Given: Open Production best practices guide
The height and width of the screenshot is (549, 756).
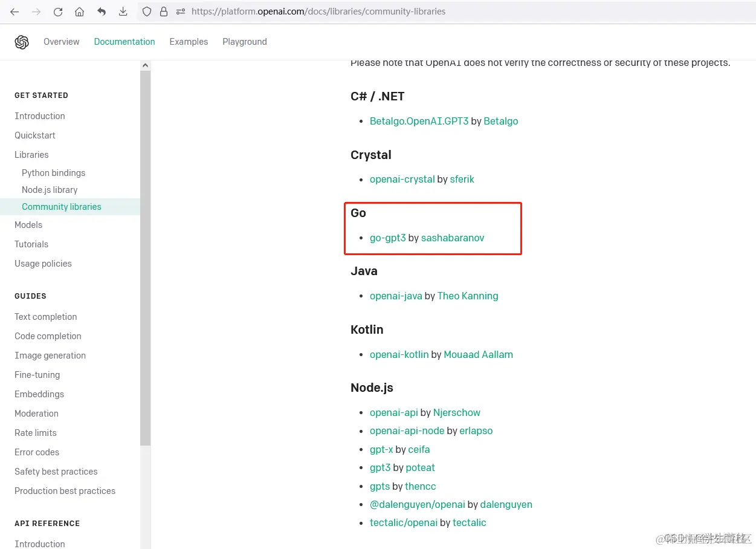Looking at the screenshot, I should [65, 491].
